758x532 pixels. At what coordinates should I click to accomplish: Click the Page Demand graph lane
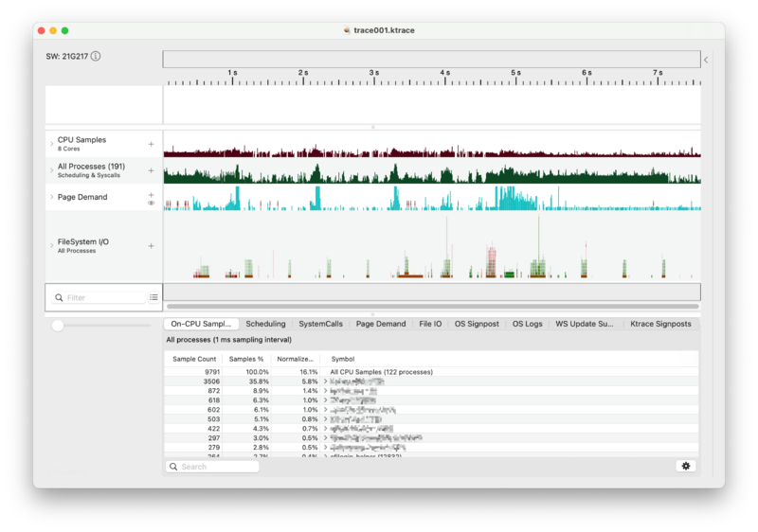432,197
